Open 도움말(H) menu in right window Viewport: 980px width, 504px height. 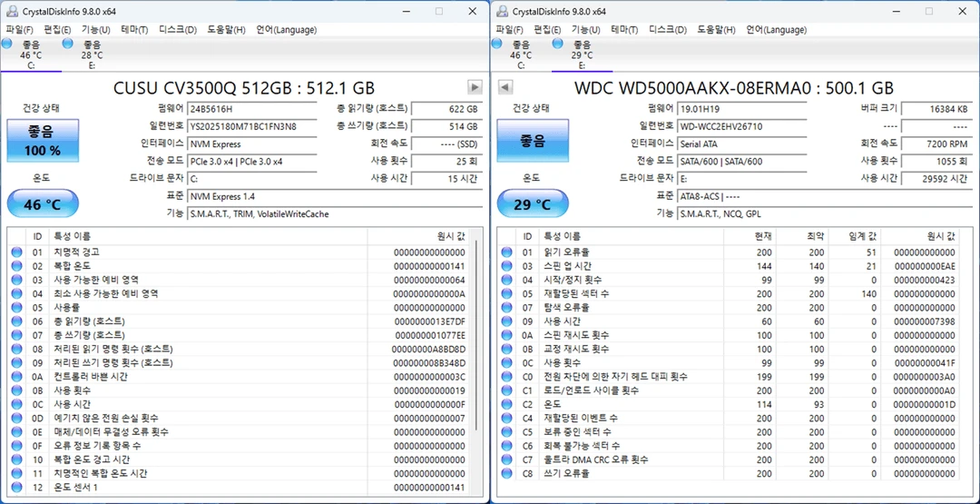[715, 29]
